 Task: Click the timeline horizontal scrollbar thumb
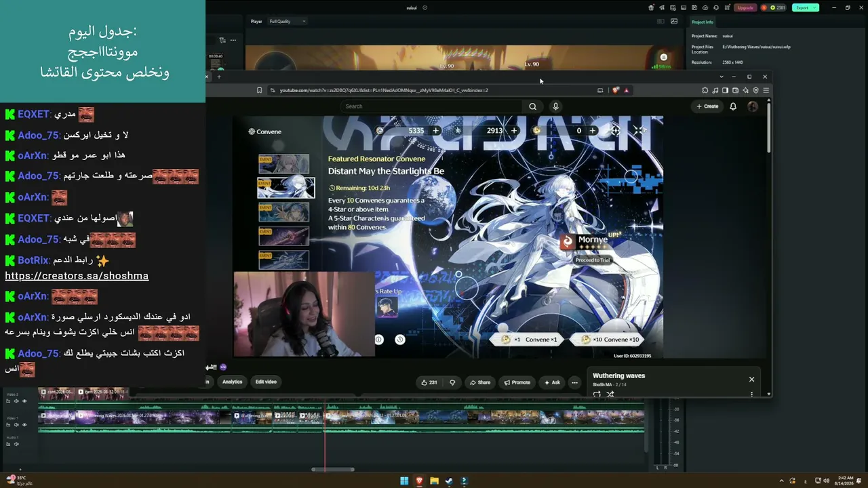tap(333, 469)
